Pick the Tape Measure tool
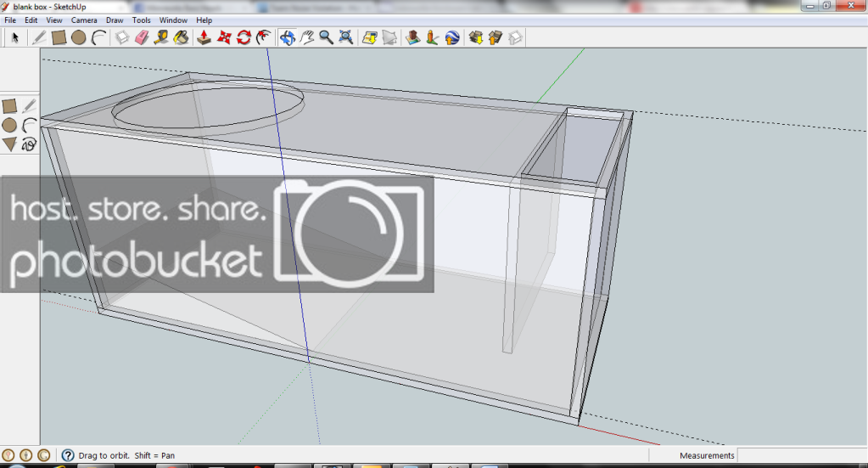Image resolution: width=868 pixels, height=468 pixels. tap(161, 37)
